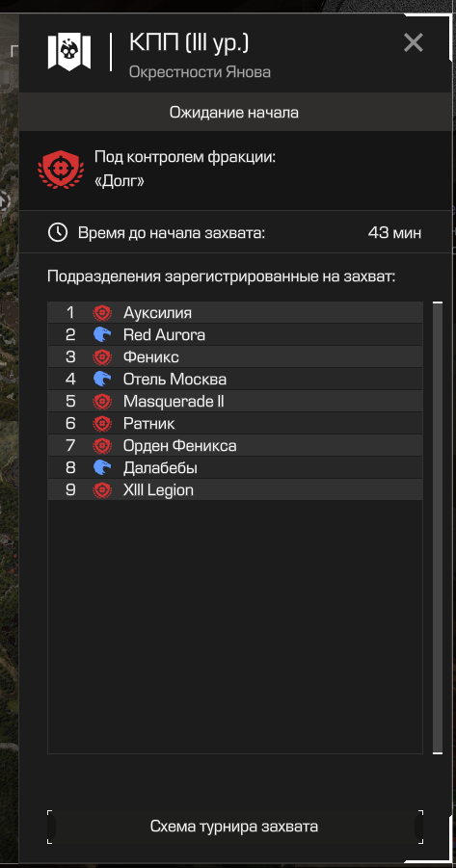Click the registered squads list scrollbar
Viewport: 456px width, 868px height.
pos(438,528)
